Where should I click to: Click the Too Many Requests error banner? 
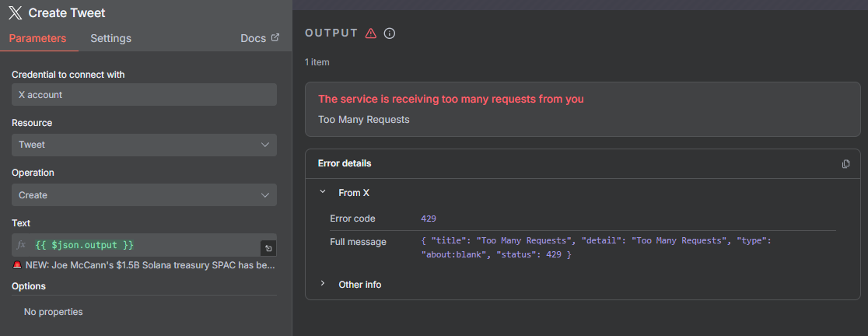tap(583, 109)
